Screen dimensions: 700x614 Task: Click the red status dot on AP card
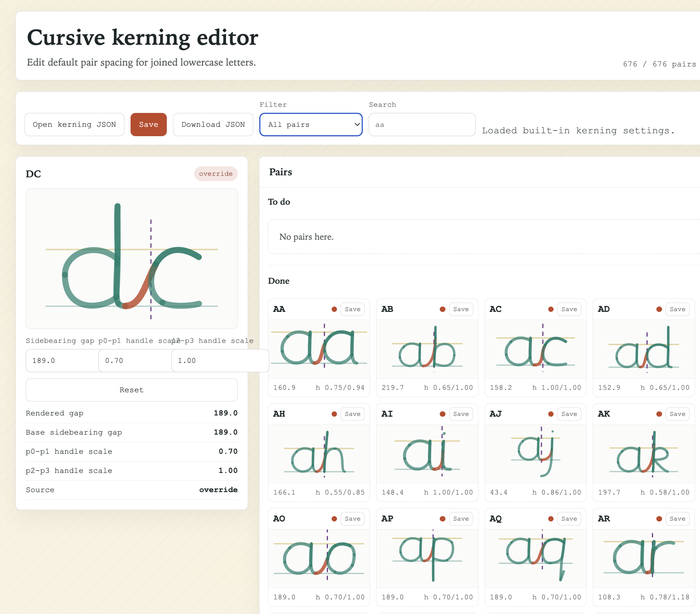pos(443,519)
